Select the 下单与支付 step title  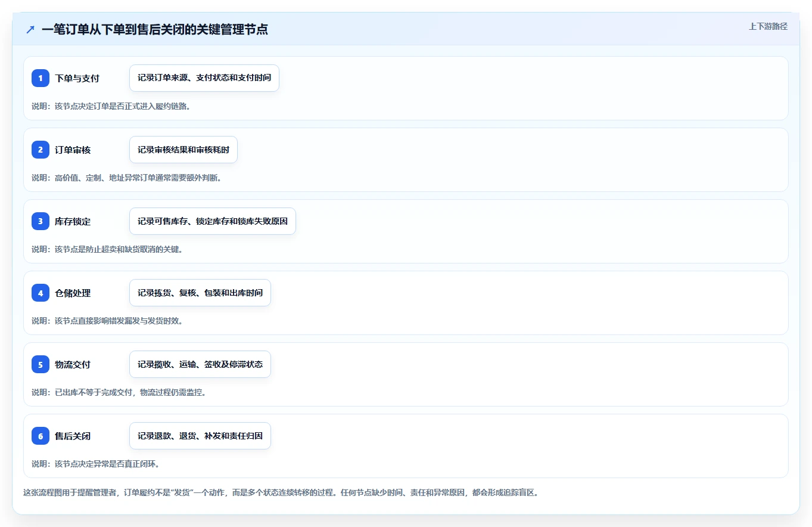pos(77,78)
